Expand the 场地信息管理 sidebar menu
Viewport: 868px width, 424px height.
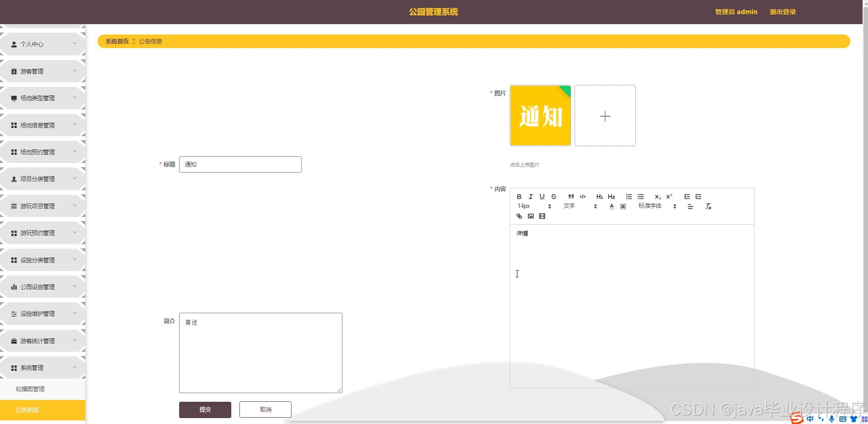click(43, 125)
